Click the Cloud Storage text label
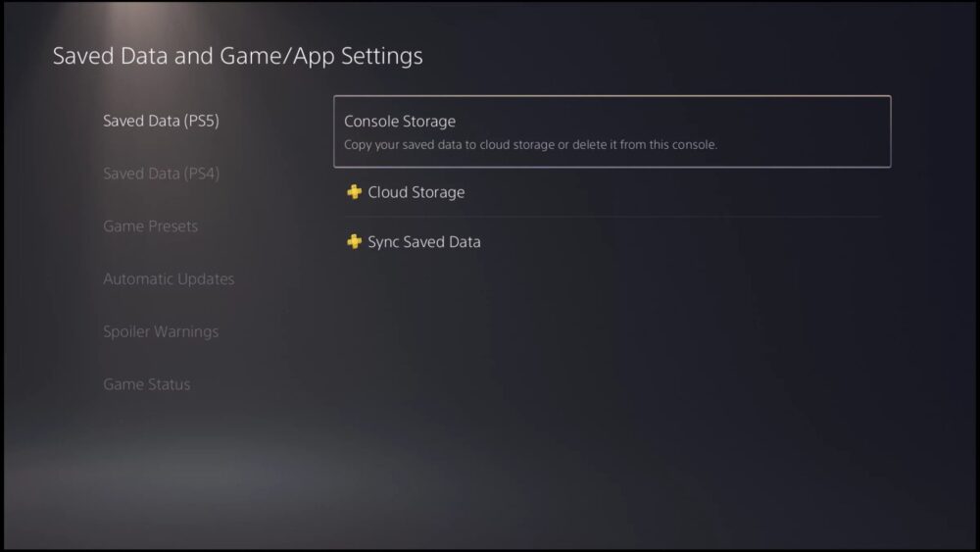 pos(416,192)
